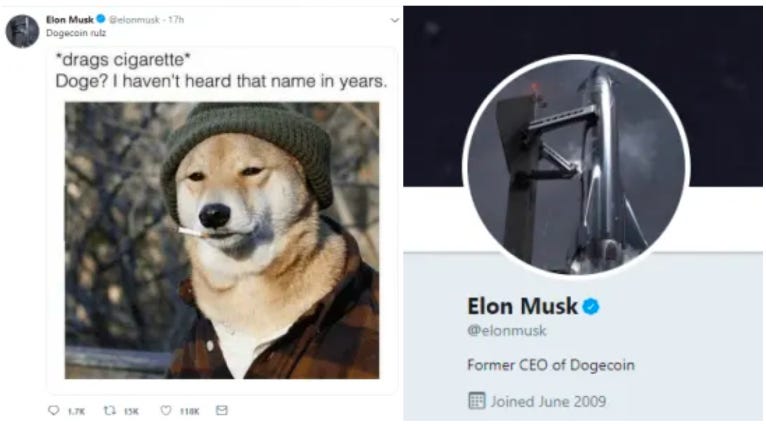
Task: Expand the tweet options chevron menu
Action: tap(394, 21)
